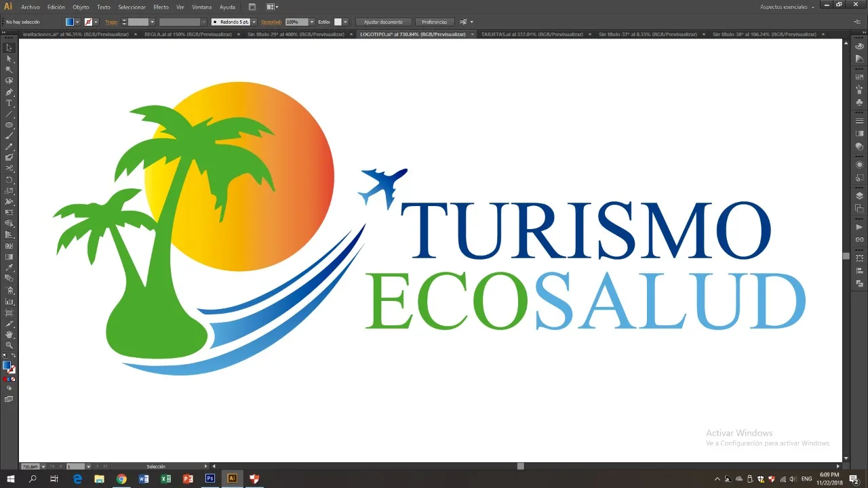
Task: Open the arrange documents dropdown
Action: (x=272, y=7)
